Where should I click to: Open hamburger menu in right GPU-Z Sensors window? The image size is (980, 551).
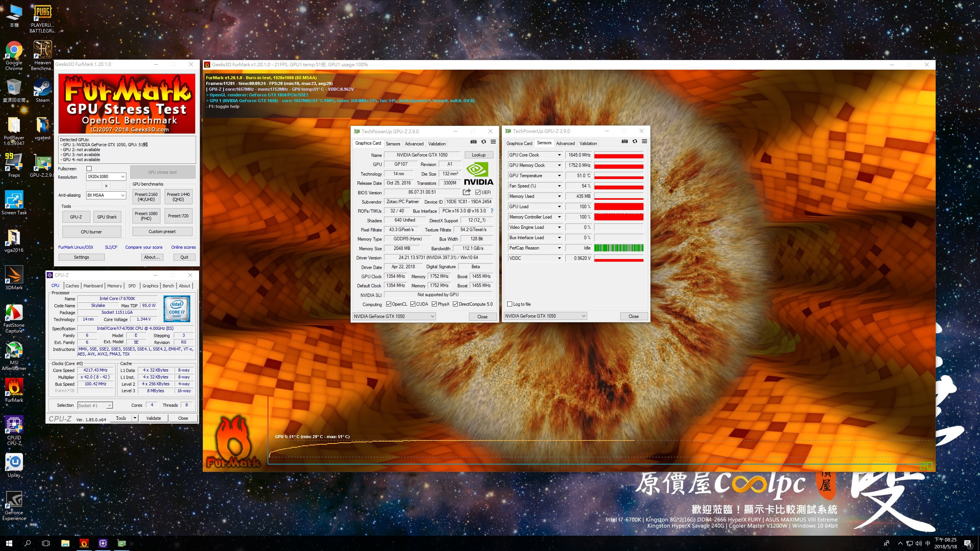tap(644, 142)
